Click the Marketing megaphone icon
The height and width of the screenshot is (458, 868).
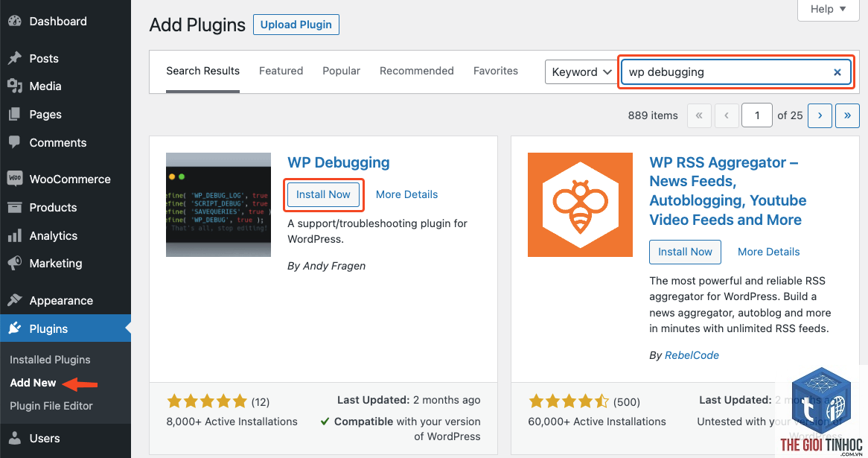[x=15, y=263]
